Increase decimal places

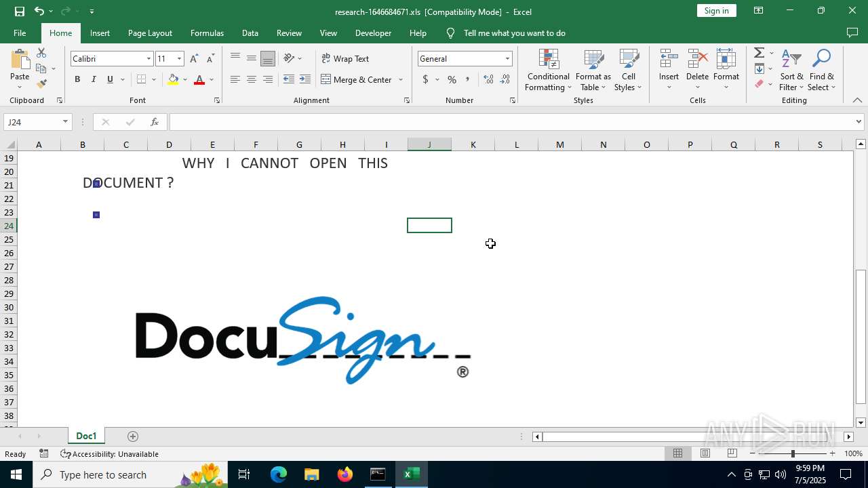(x=489, y=79)
